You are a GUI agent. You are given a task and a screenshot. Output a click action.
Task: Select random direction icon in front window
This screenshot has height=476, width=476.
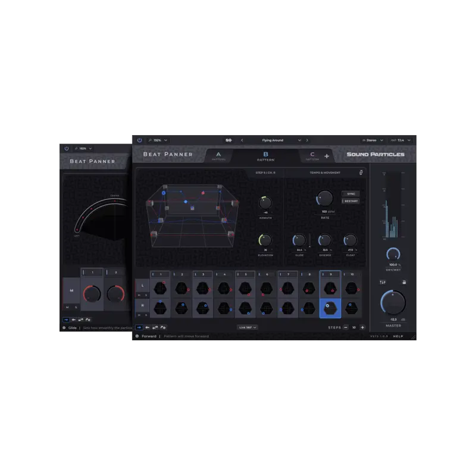point(163,327)
